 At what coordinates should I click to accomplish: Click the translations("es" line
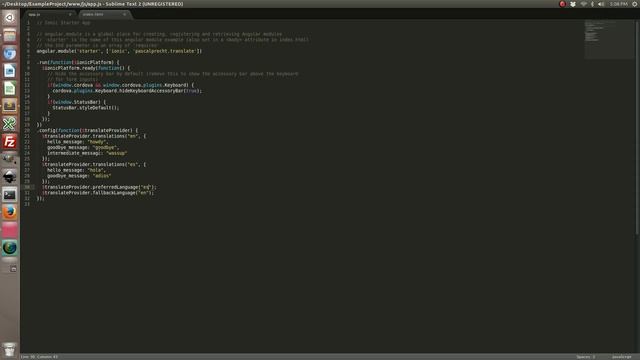(x=93, y=164)
